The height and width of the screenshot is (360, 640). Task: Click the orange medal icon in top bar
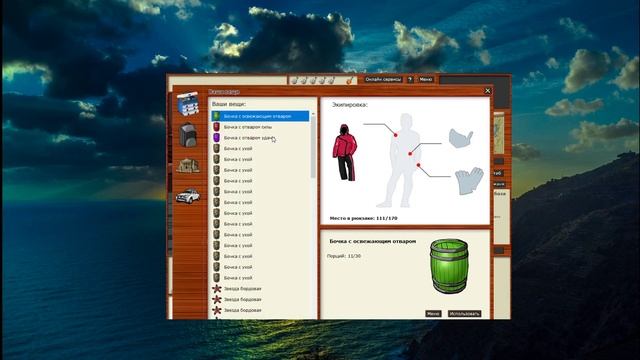click(349, 80)
